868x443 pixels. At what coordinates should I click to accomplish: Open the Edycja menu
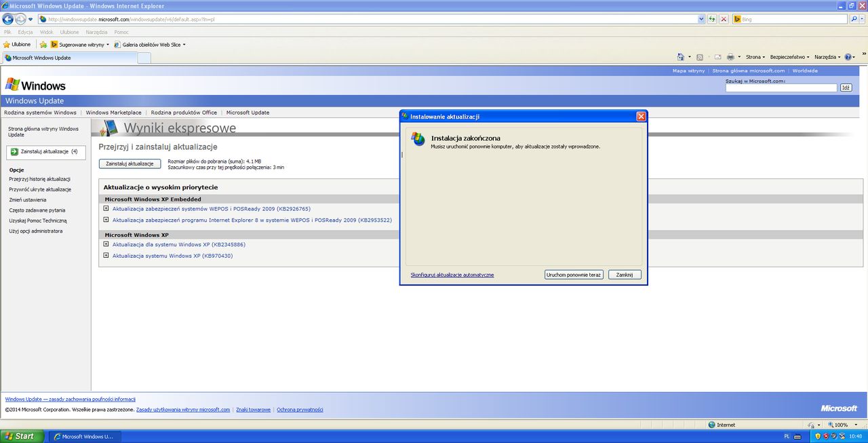tap(26, 32)
